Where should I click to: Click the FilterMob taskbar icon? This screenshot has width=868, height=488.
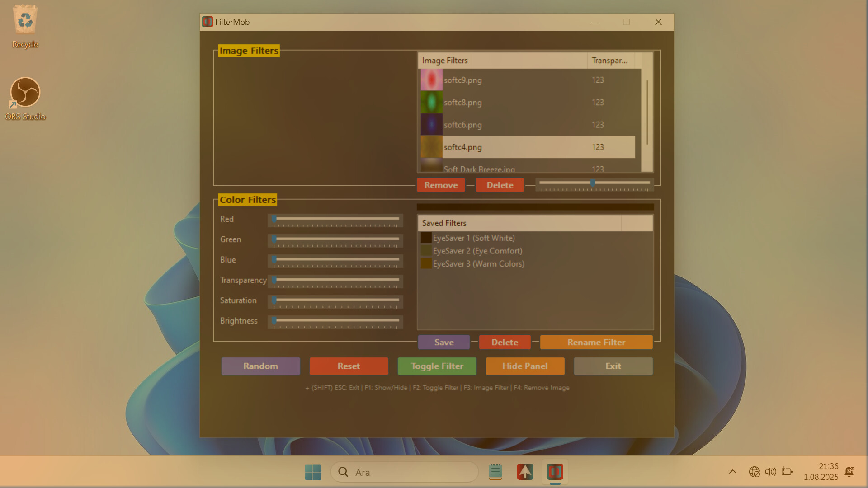point(555,472)
